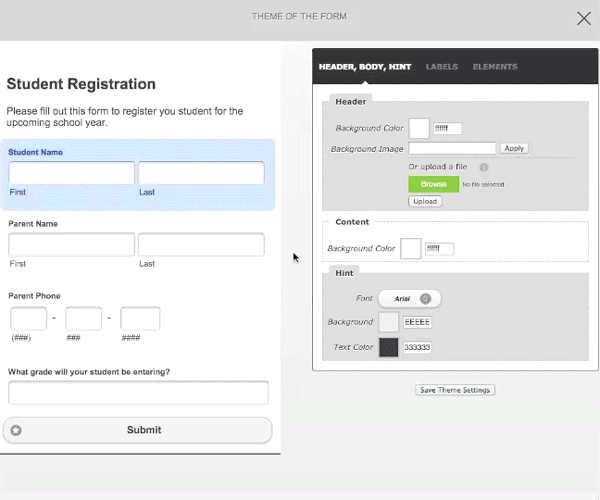Close the theme dialog with the X icon
This screenshot has height=500, width=600.
(x=584, y=17)
